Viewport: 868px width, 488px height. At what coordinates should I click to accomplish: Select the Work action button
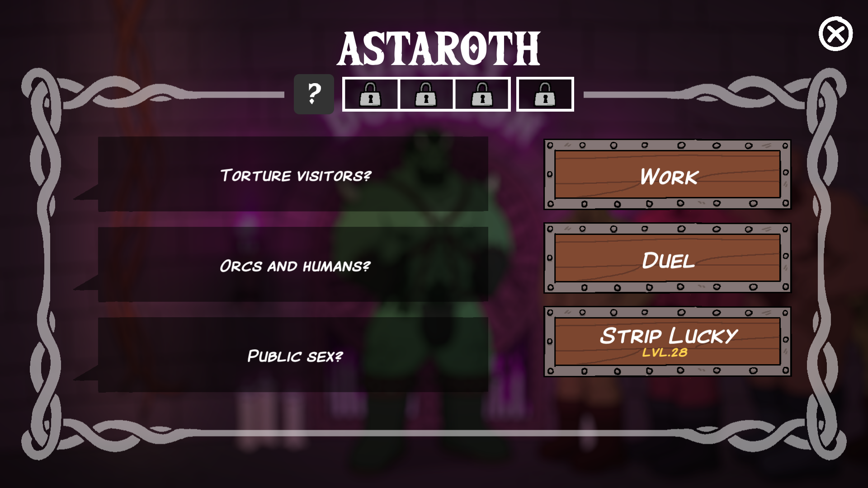click(667, 176)
